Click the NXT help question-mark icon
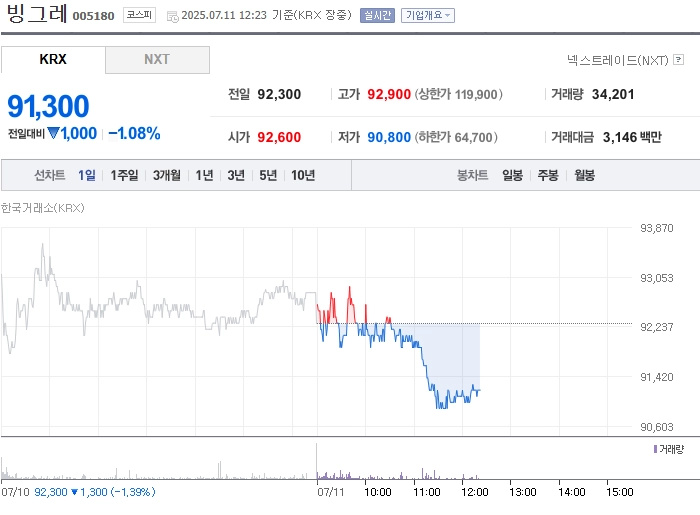 click(x=678, y=59)
